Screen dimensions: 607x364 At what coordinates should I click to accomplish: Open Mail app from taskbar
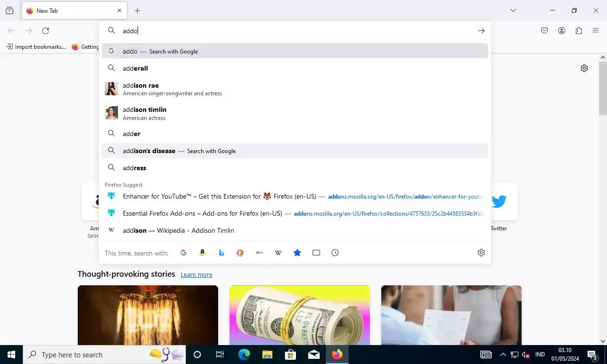pos(314,355)
